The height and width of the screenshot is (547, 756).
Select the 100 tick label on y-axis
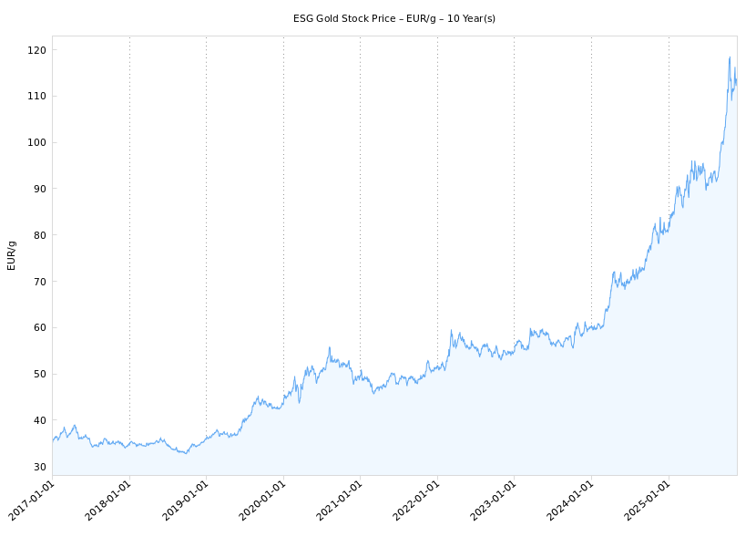(x=36, y=143)
